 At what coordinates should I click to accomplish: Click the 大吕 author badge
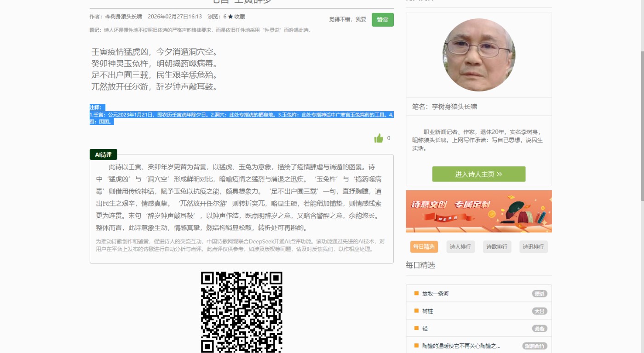[x=539, y=311]
